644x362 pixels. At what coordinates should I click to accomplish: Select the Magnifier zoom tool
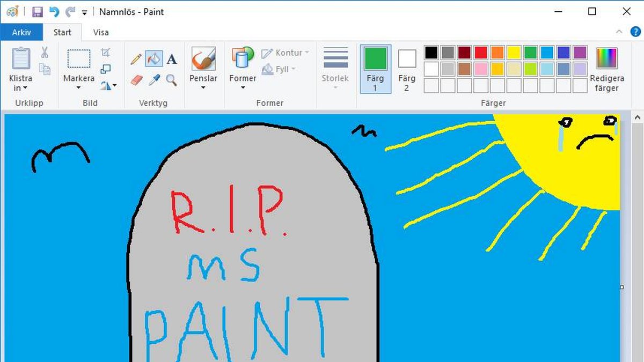pos(171,80)
